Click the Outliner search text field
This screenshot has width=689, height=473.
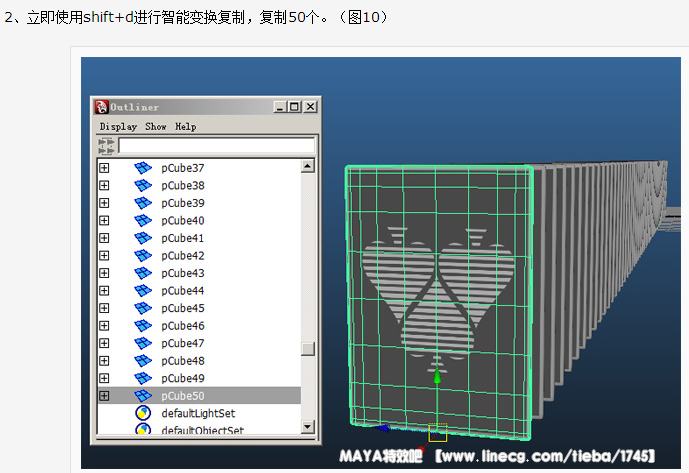click(x=216, y=146)
